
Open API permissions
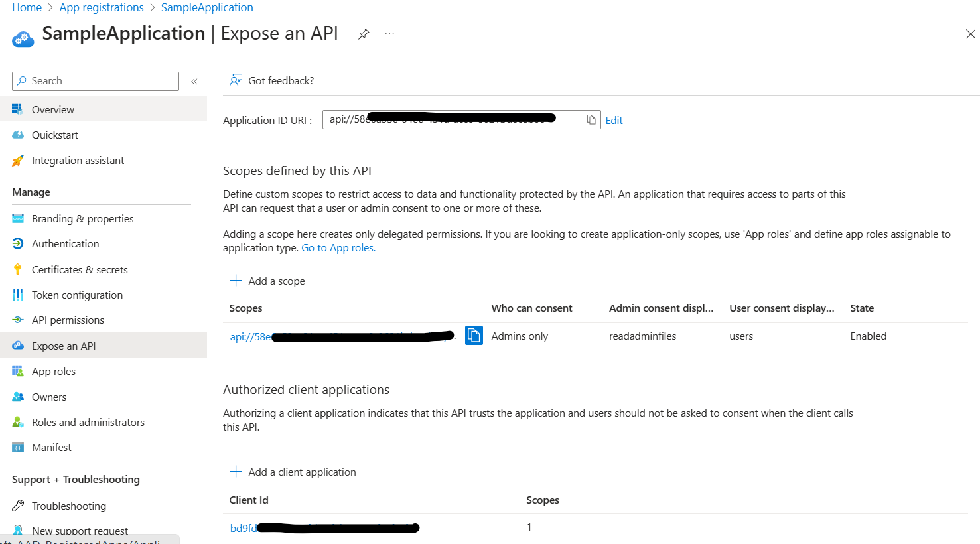(x=68, y=320)
